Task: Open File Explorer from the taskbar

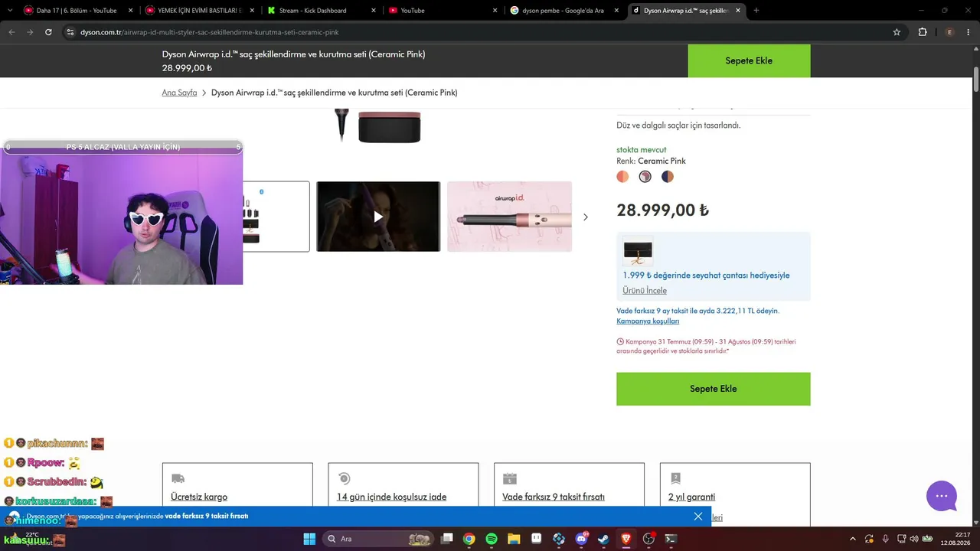Action: click(514, 539)
